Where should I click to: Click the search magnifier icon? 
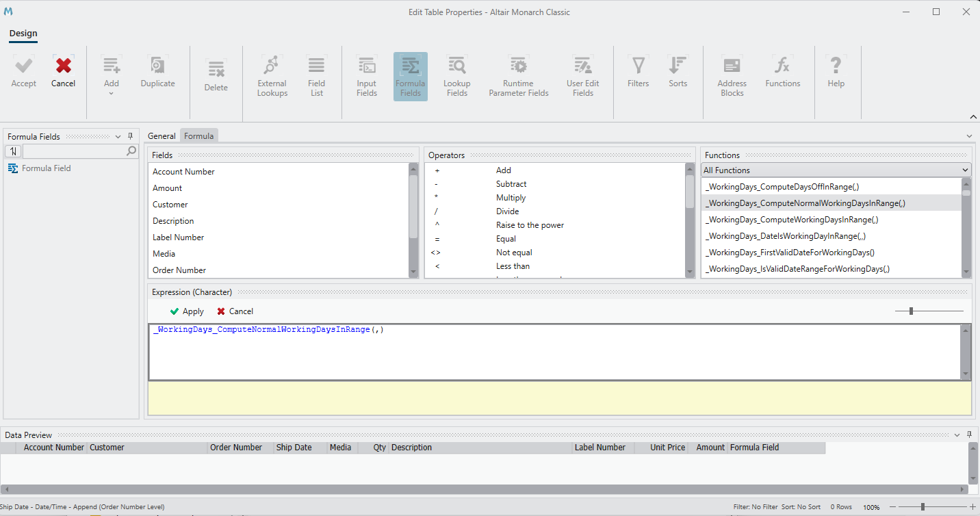[131, 151]
